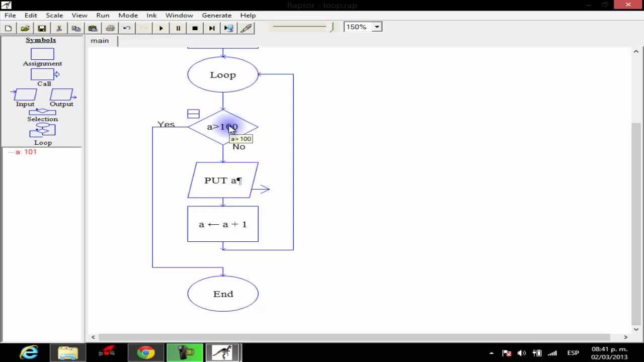Image resolution: width=644 pixels, height=362 pixels.
Task: Open the Run menu
Action: click(x=103, y=15)
